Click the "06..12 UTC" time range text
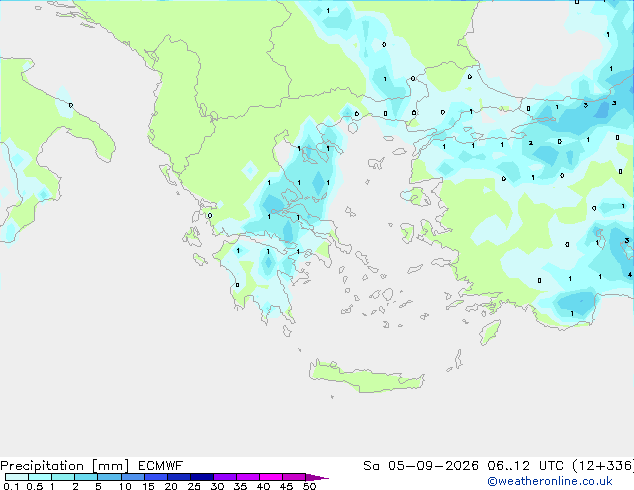Image resolution: width=634 pixels, height=490 pixels. 526,466
